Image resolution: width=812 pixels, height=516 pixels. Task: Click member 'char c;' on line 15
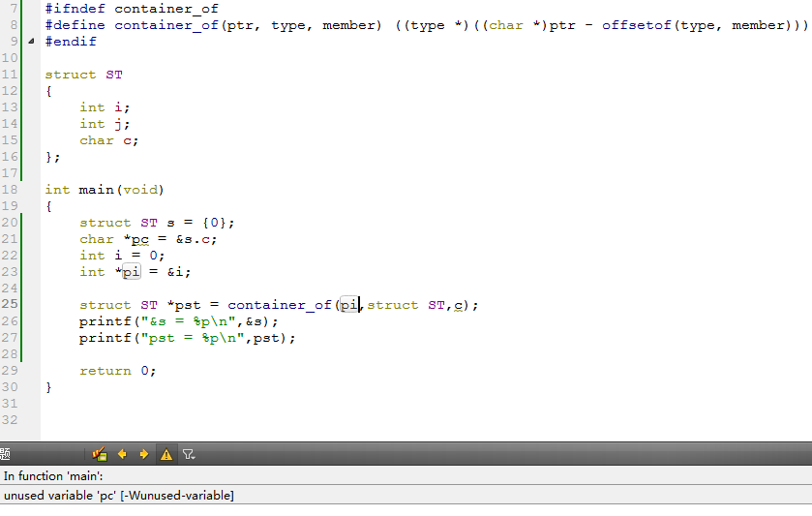(x=108, y=140)
